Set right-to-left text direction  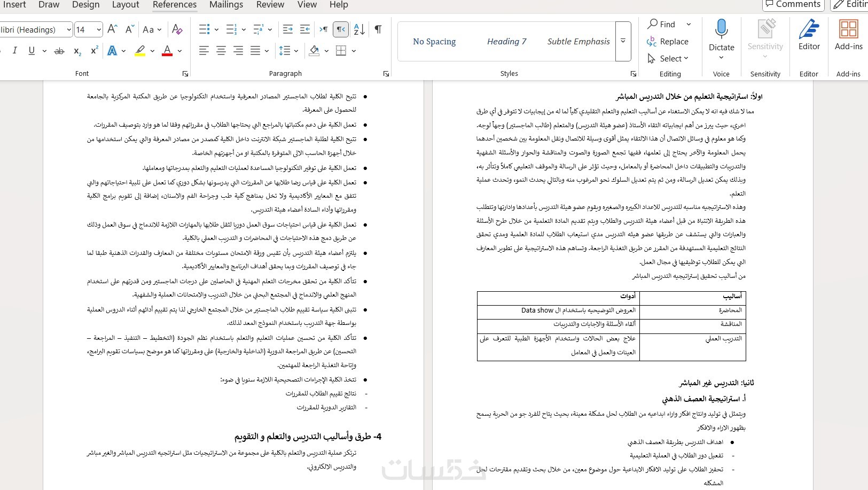coord(341,29)
